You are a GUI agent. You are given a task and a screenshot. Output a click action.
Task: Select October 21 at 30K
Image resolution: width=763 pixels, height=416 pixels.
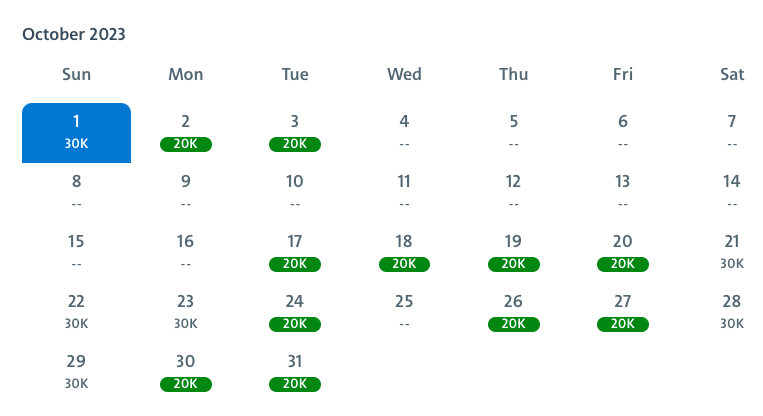tap(732, 252)
